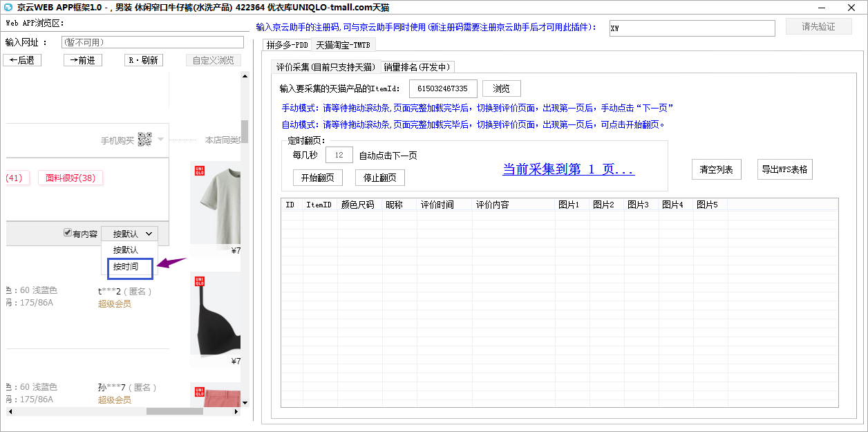This screenshot has width=868, height=432.
Task: Click the 导出WPS表格 button
Action: pyautogui.click(x=785, y=169)
